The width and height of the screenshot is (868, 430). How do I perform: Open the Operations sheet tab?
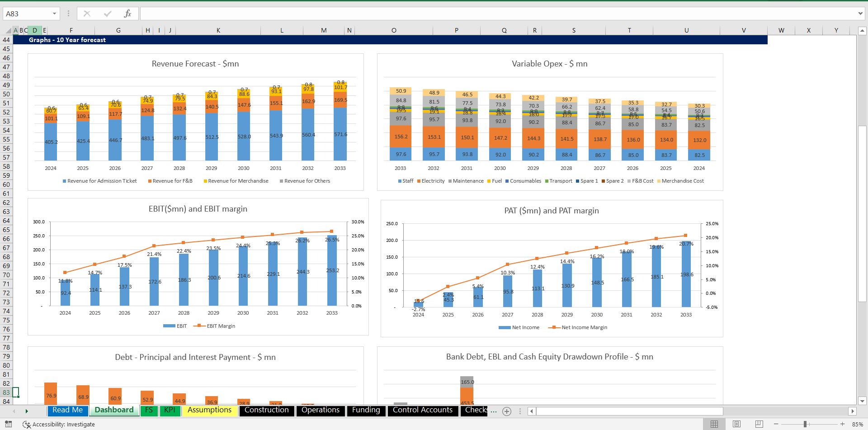coord(321,410)
